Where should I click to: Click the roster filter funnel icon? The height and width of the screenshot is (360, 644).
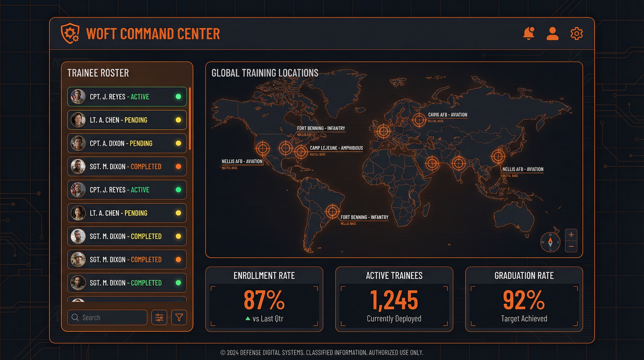tap(179, 317)
